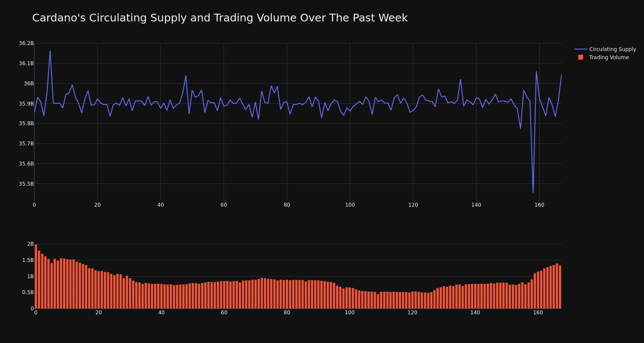This screenshot has height=343, width=644.
Task: Click the 35.8B label on supply axis
Action: click(x=26, y=123)
